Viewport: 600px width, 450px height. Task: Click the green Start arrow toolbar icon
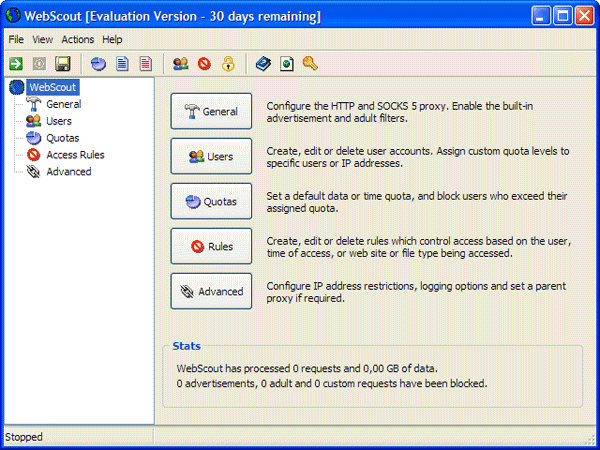16,64
